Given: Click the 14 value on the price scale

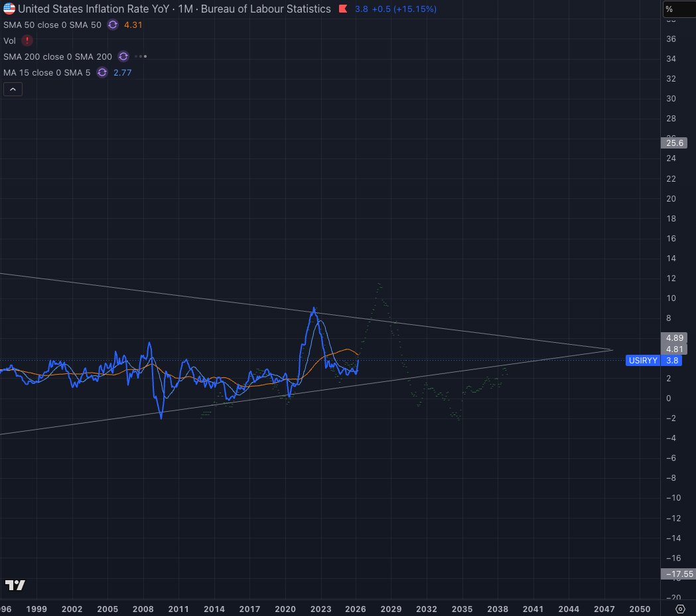Looking at the screenshot, I should pyautogui.click(x=671, y=258).
